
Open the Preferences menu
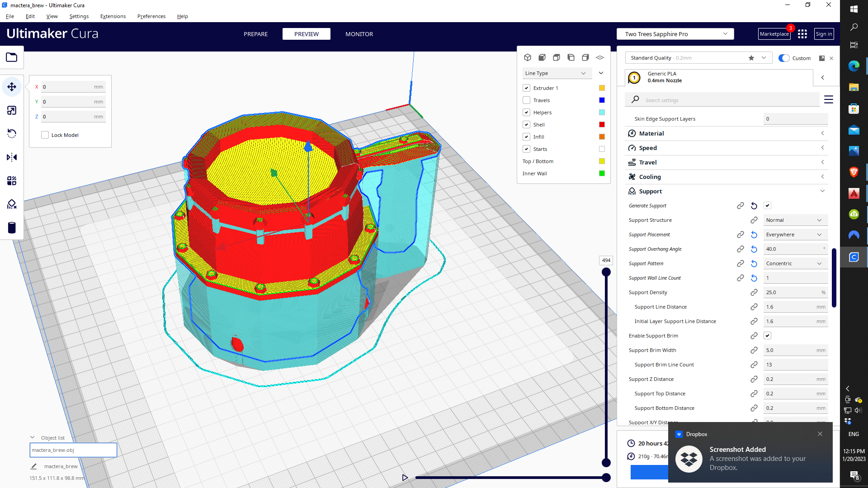pos(151,16)
